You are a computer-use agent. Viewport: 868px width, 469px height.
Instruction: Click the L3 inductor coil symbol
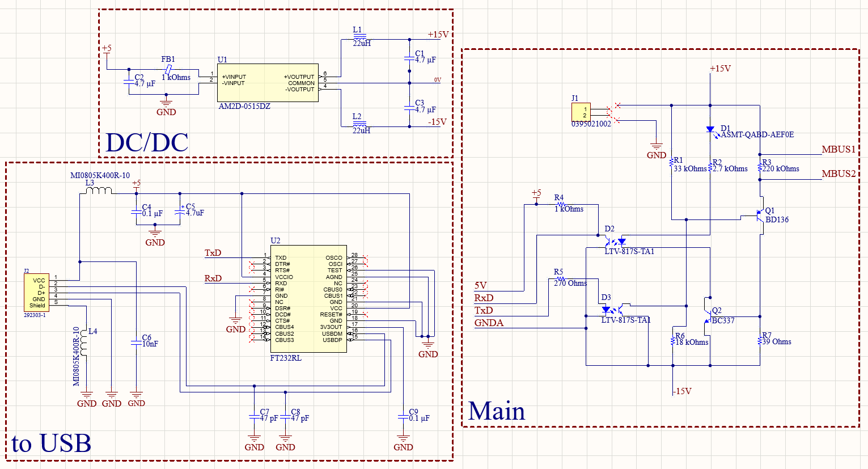(98, 190)
